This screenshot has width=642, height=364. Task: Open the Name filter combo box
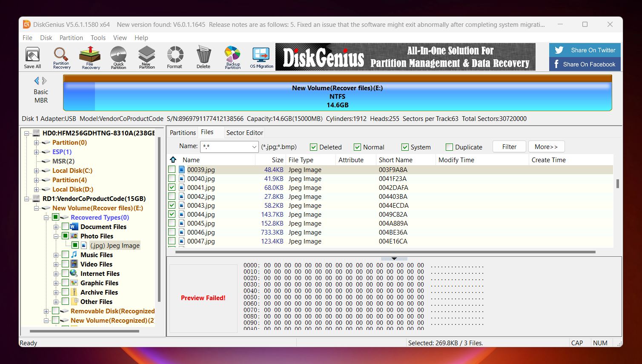[229, 147]
